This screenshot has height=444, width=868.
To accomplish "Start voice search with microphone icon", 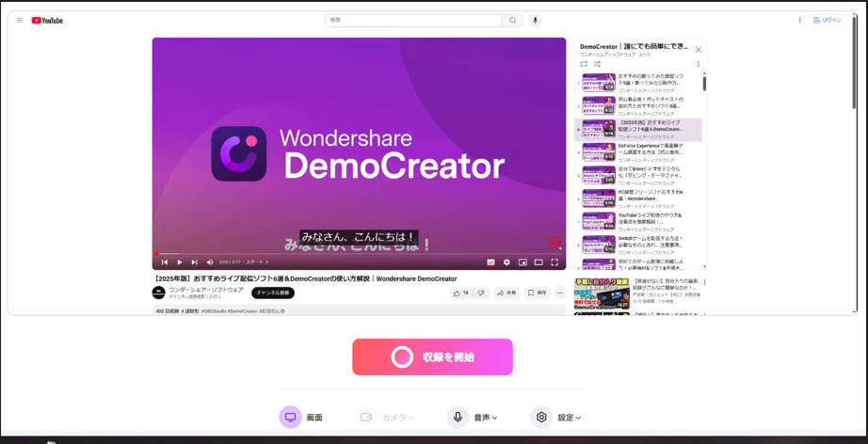I will pyautogui.click(x=535, y=21).
